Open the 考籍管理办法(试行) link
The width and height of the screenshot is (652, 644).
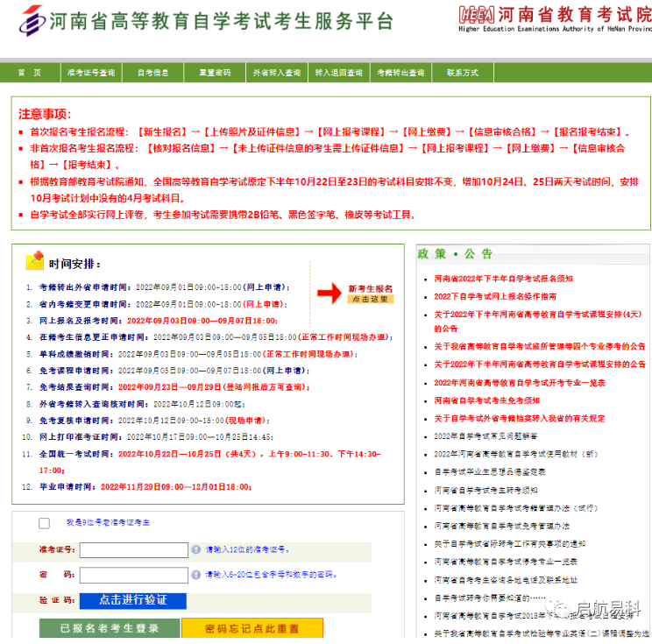pos(515,508)
